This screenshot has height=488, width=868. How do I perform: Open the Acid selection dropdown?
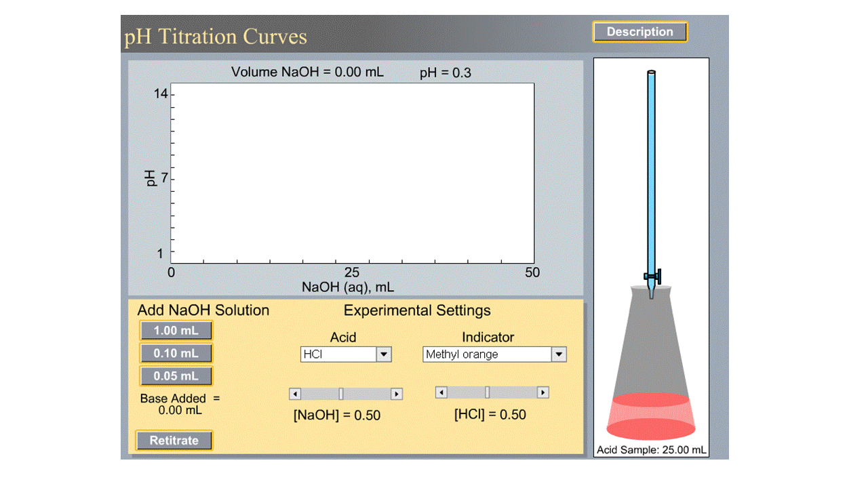click(x=384, y=354)
